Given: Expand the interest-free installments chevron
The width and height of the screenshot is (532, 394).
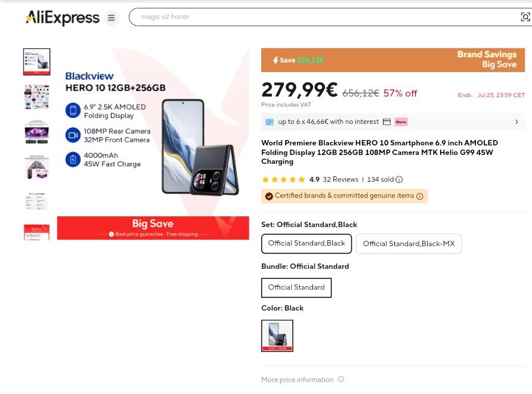Looking at the screenshot, I should [516, 122].
